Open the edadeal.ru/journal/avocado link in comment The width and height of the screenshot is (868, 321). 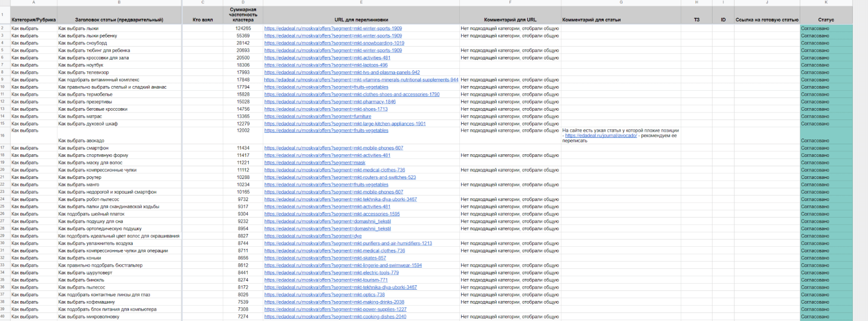(601, 136)
